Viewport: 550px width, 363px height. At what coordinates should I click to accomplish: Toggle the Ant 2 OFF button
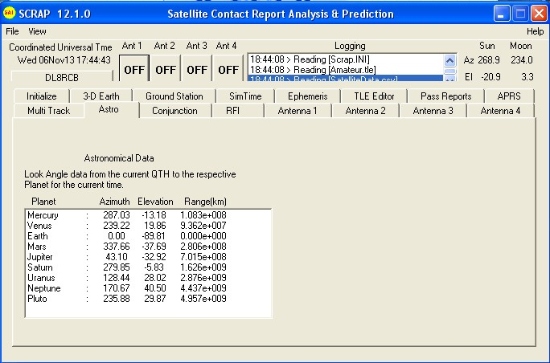click(x=166, y=68)
